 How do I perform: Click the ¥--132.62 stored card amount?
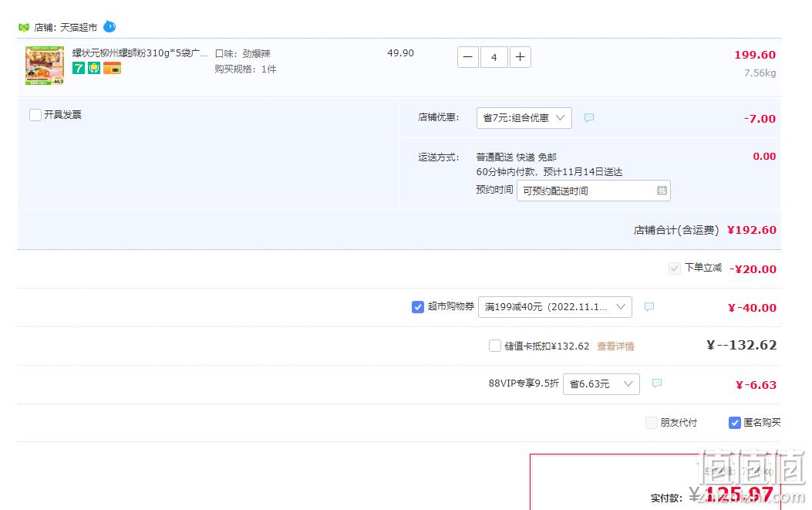point(742,345)
